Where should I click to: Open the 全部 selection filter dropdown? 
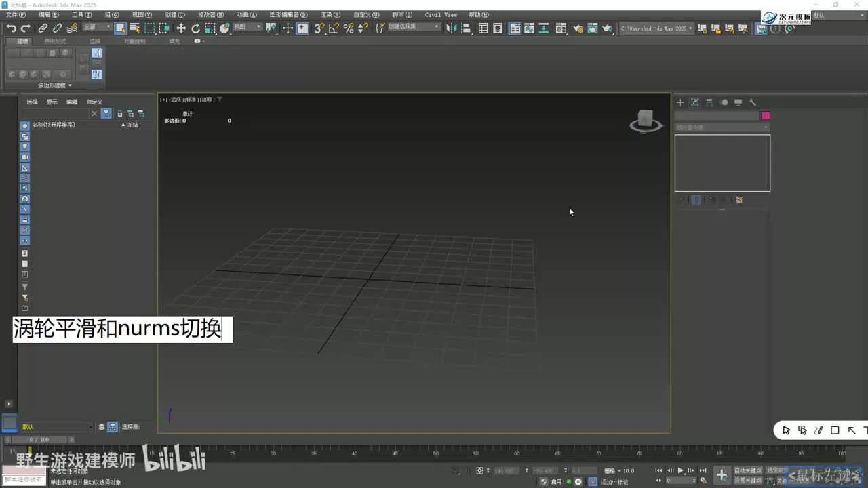point(97,27)
